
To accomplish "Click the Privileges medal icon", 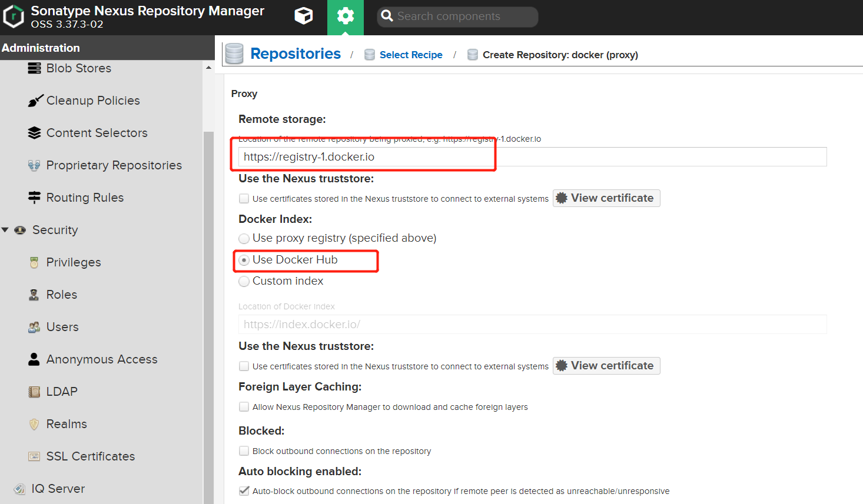I will coord(34,262).
